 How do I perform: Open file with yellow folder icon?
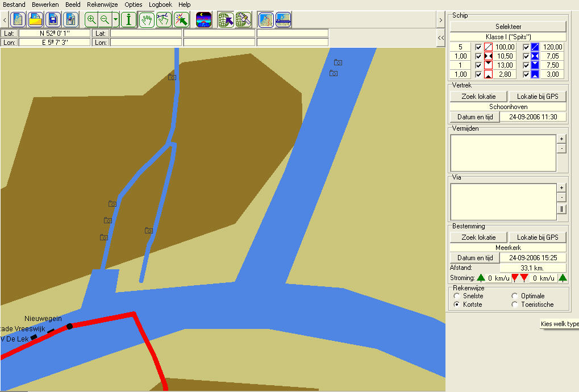click(x=35, y=20)
